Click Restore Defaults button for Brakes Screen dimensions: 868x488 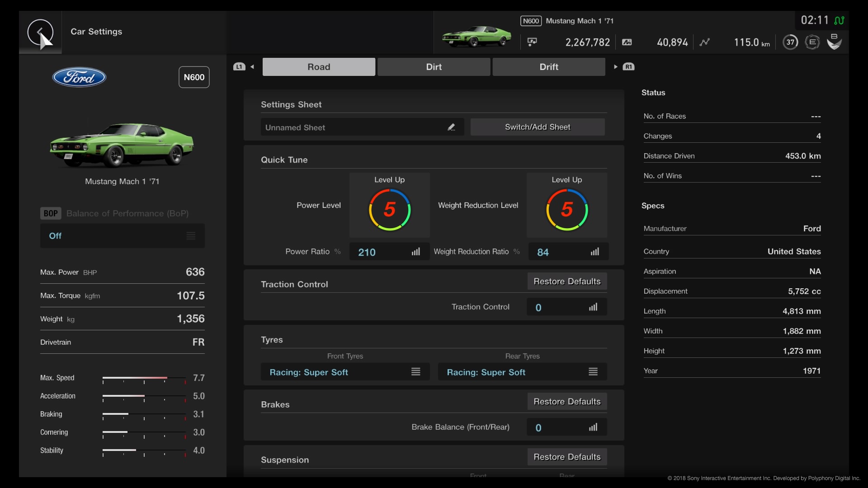pyautogui.click(x=567, y=401)
